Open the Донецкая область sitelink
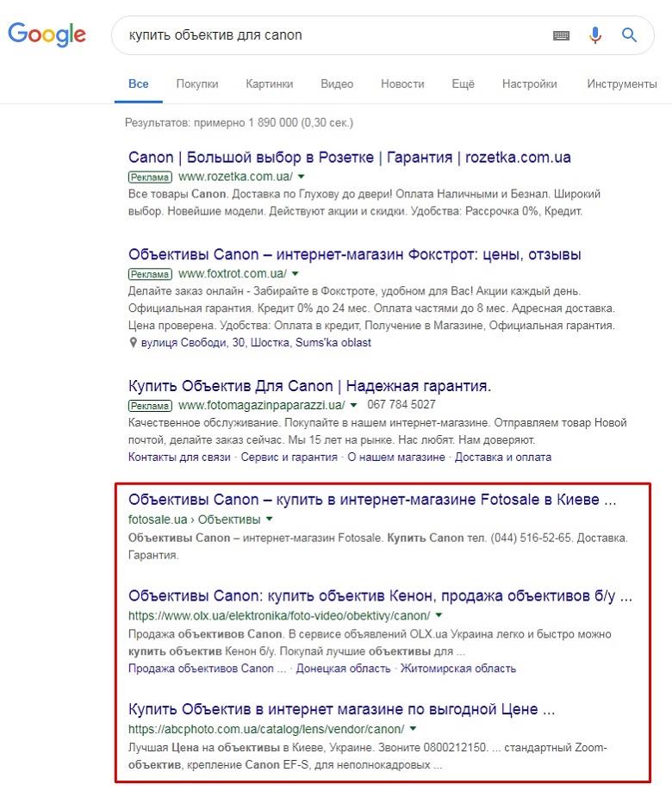 [x=343, y=669]
